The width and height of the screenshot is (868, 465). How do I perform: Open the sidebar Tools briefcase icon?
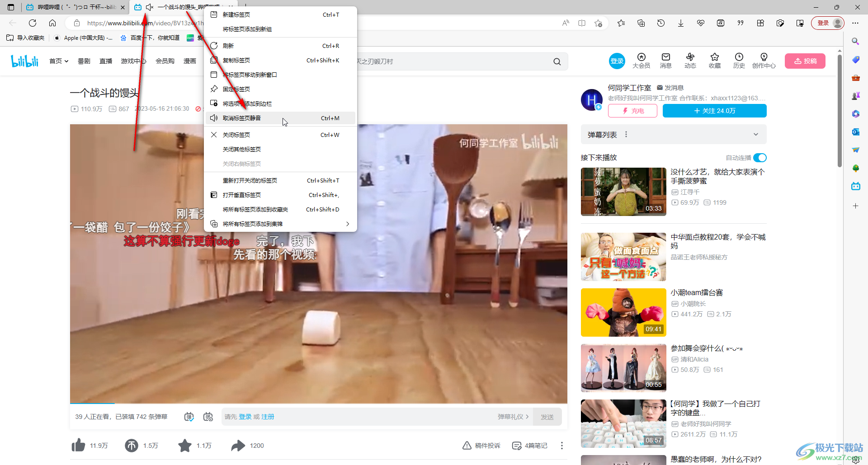pyautogui.click(x=855, y=78)
